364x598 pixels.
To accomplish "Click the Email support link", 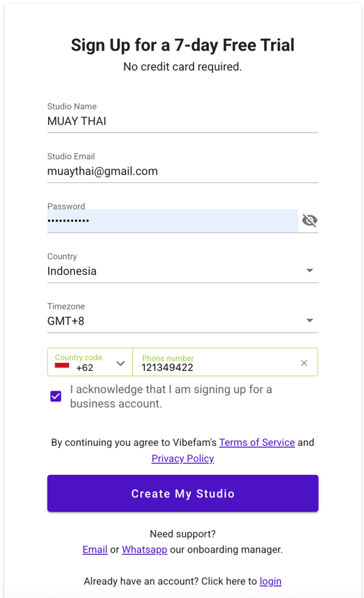I will [95, 549].
